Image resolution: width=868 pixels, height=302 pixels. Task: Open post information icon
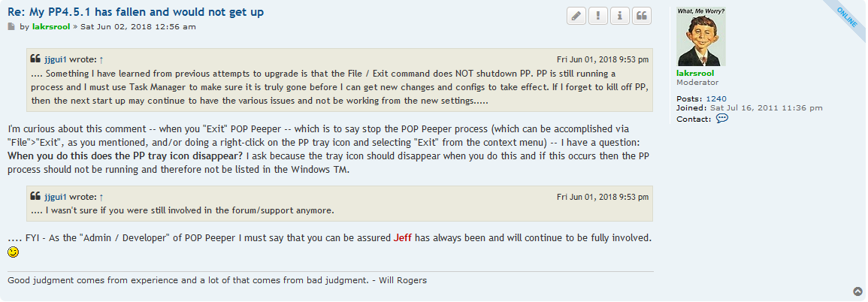point(620,16)
